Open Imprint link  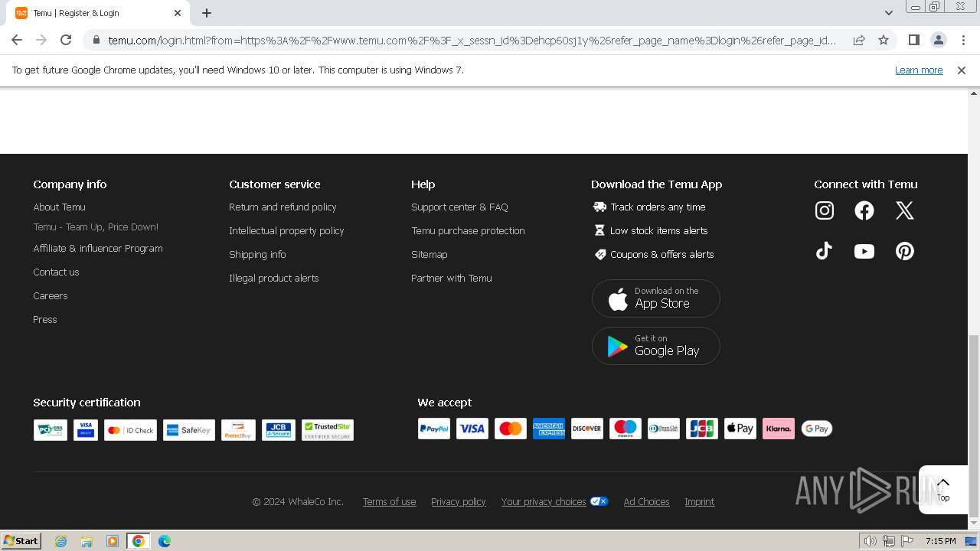pos(699,501)
